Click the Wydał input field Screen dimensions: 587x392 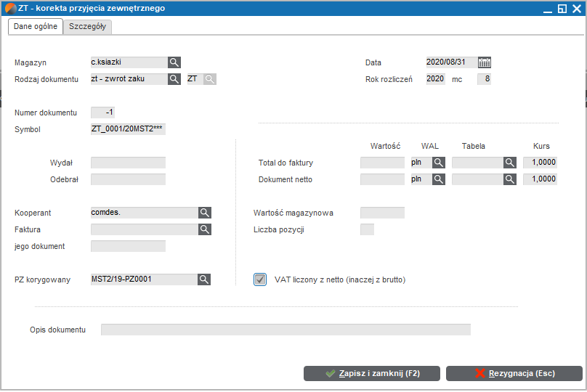coord(128,163)
